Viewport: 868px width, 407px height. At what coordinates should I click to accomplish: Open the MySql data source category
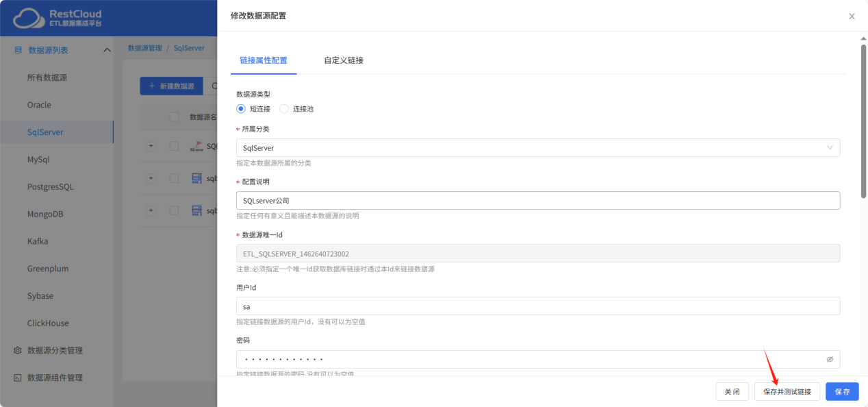pos(38,160)
